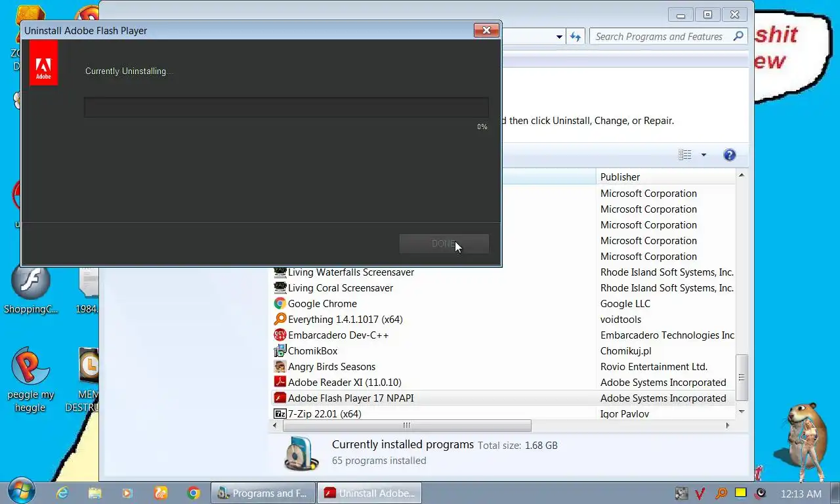The image size is (840, 504).
Task: Click the search magnifier icon
Action: click(x=738, y=36)
